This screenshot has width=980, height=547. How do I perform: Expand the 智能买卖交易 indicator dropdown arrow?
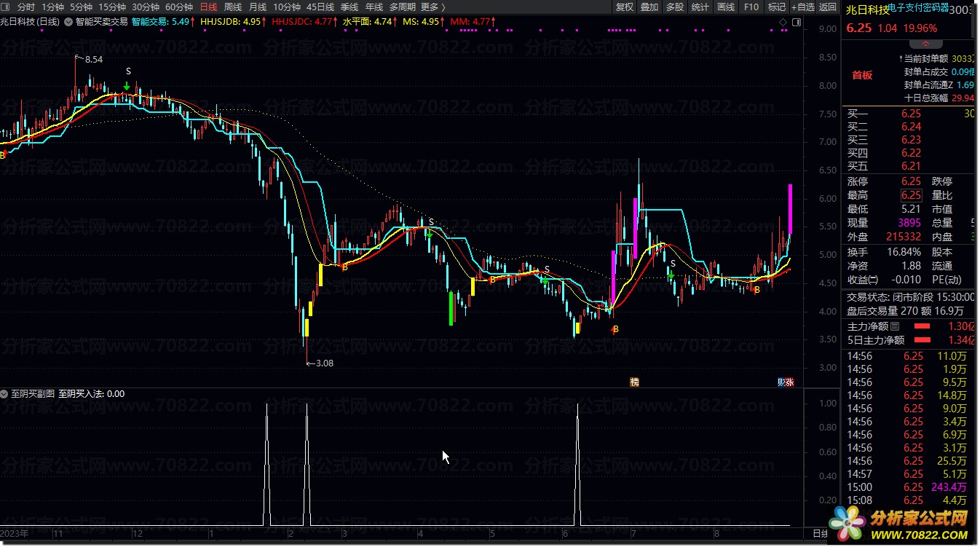[x=68, y=21]
